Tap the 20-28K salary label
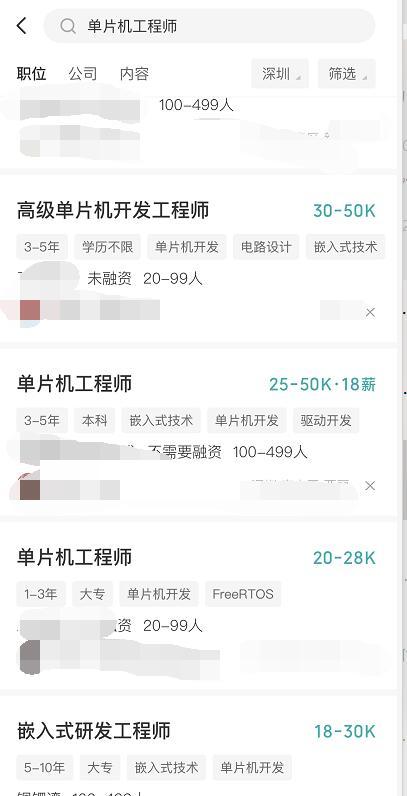This screenshot has width=407, height=796. 344,558
